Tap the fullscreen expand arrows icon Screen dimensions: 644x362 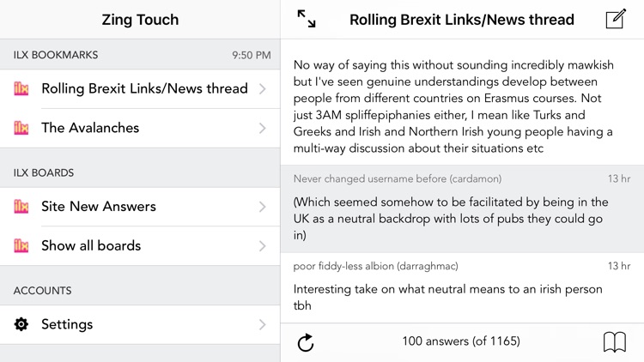(307, 19)
